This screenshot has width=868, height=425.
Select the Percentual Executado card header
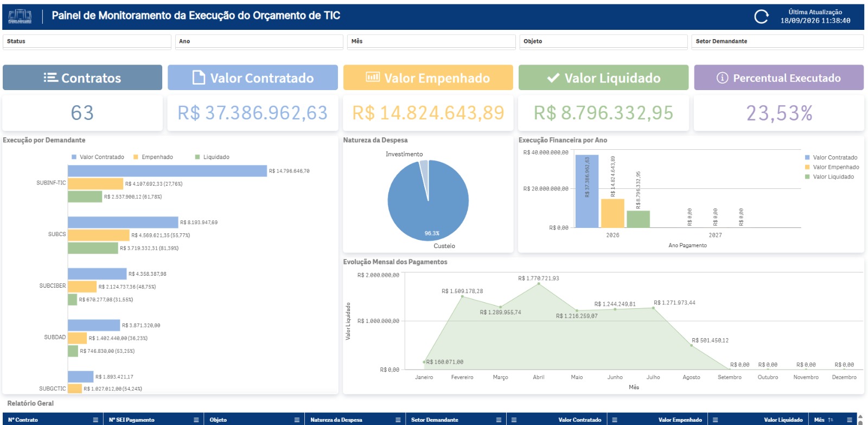pyautogui.click(x=779, y=78)
